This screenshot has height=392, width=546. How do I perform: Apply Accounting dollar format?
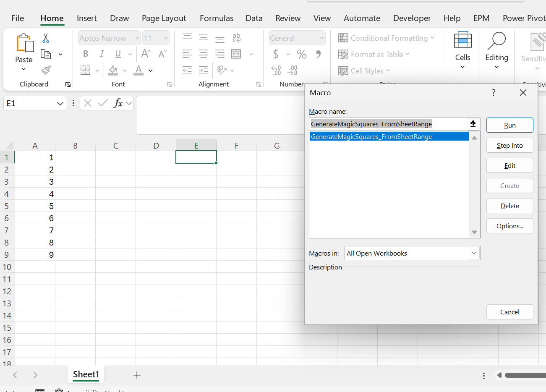tap(276, 54)
